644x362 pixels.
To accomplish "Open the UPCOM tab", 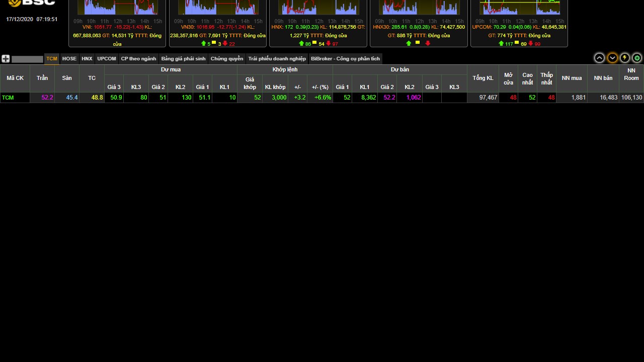I will 107,59.
